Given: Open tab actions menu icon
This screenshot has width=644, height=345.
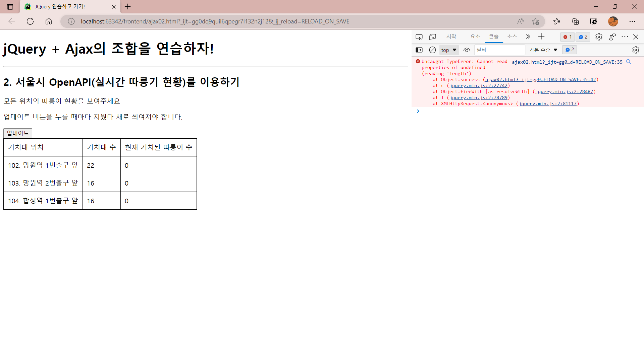Looking at the screenshot, I should click(x=10, y=7).
